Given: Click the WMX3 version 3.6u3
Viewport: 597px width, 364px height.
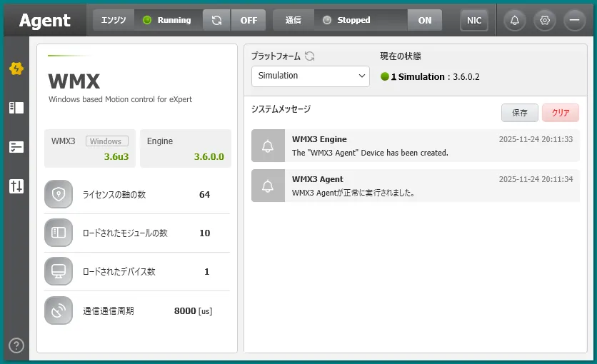Looking at the screenshot, I should pyautogui.click(x=116, y=157).
